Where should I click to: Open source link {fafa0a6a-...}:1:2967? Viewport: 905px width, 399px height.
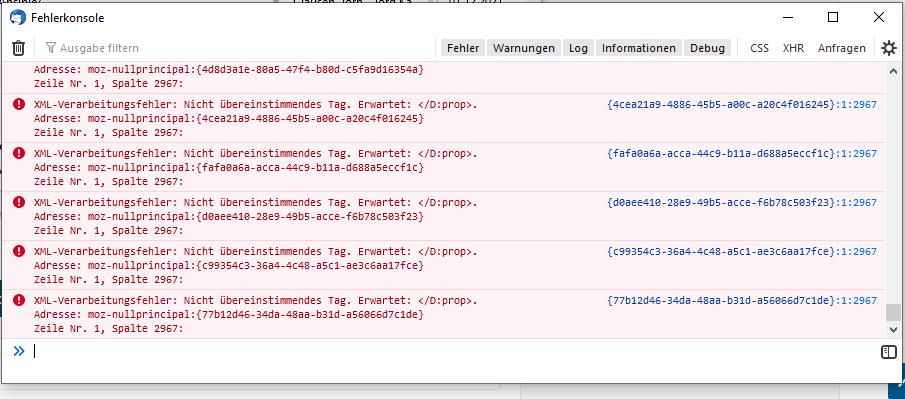click(x=742, y=154)
